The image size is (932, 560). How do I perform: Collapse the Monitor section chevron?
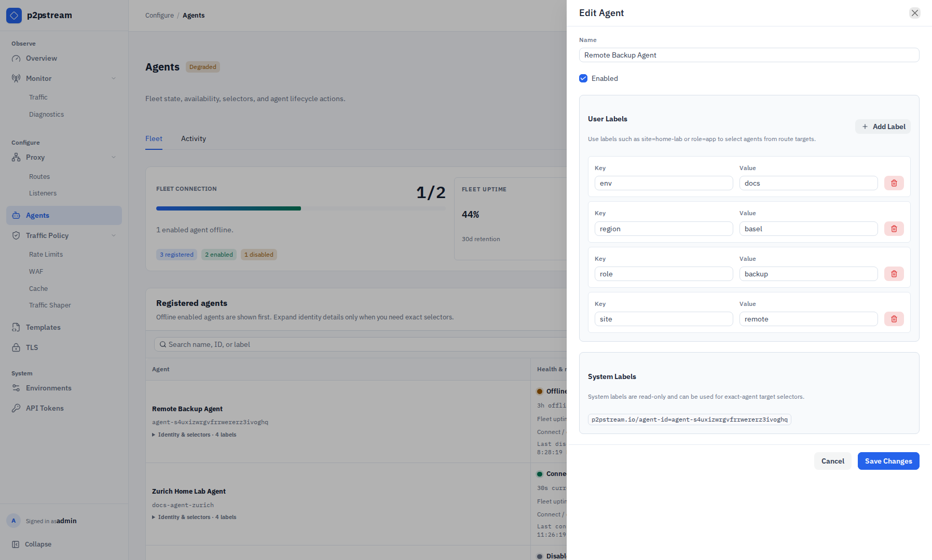tap(114, 78)
